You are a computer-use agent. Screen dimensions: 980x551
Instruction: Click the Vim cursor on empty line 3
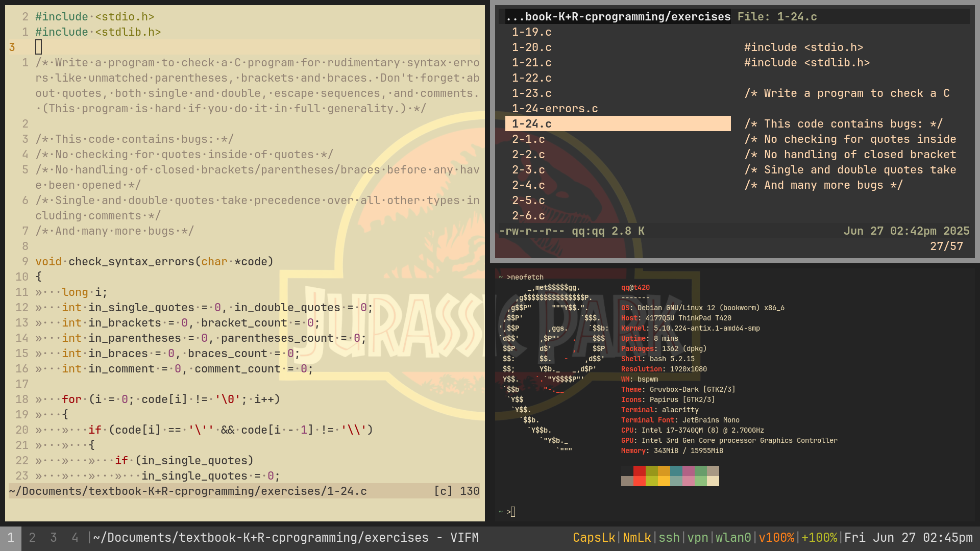38,47
